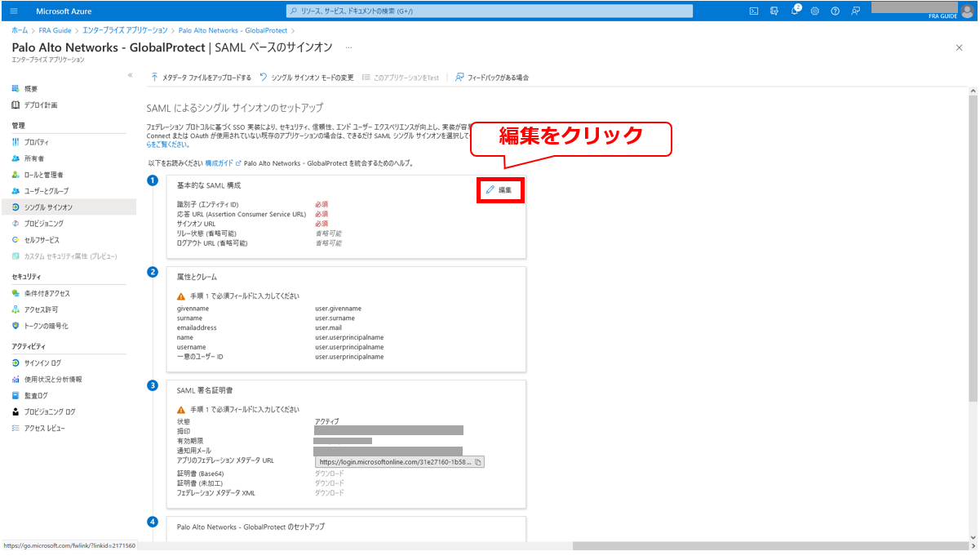Click the feedback icon in top bar
The width and height of the screenshot is (980, 556).
pyautogui.click(x=855, y=11)
